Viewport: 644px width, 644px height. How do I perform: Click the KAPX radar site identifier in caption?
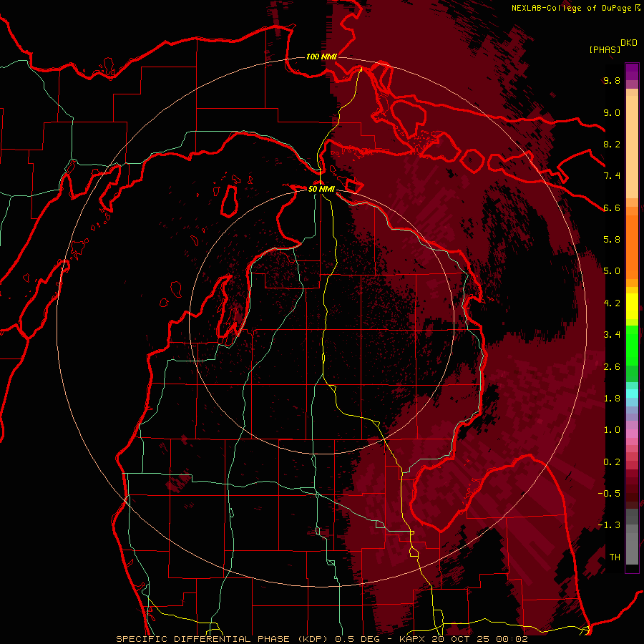[414, 639]
